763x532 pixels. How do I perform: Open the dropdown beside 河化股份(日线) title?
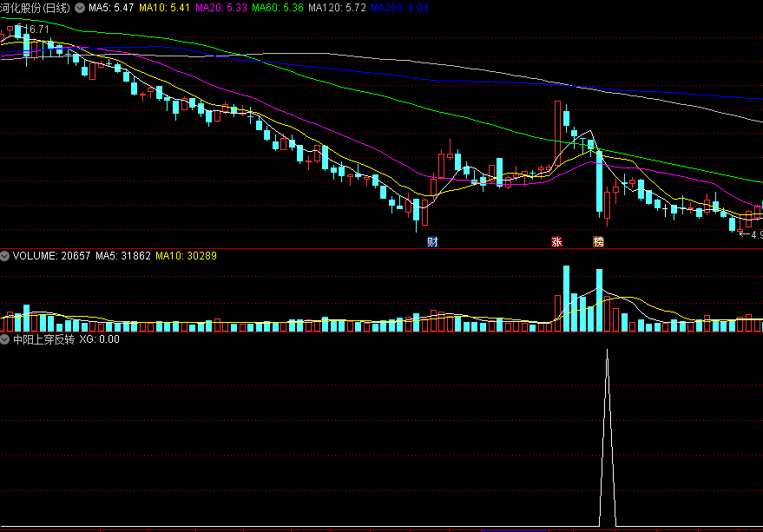pos(80,8)
